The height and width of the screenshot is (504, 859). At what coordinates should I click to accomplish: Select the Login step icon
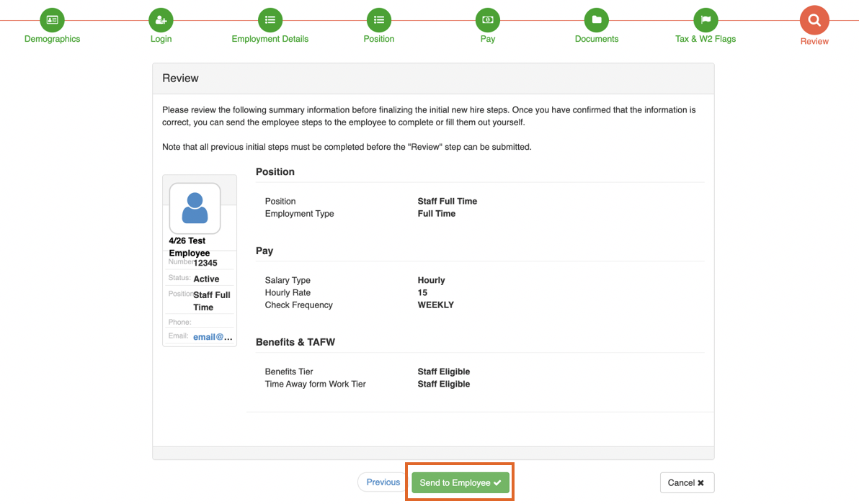[160, 20]
